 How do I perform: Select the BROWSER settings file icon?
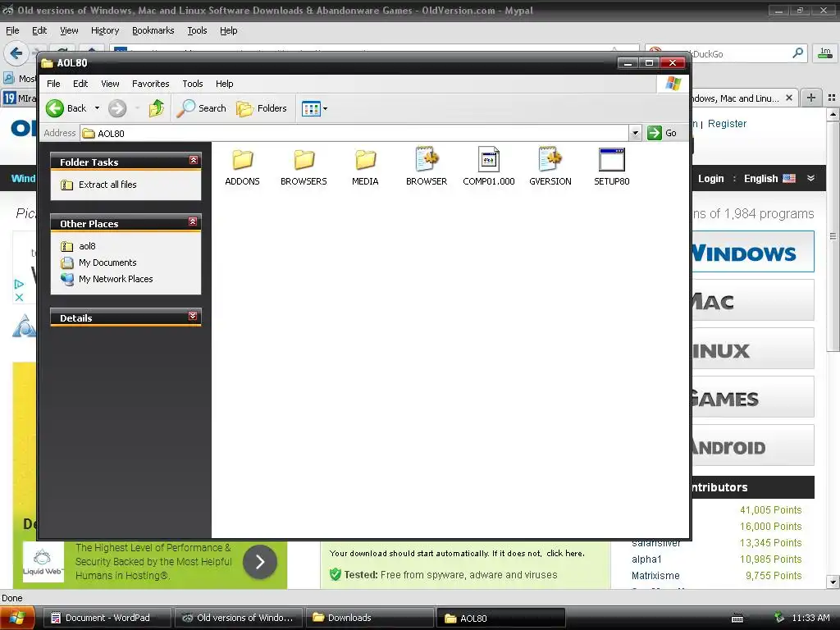427,160
